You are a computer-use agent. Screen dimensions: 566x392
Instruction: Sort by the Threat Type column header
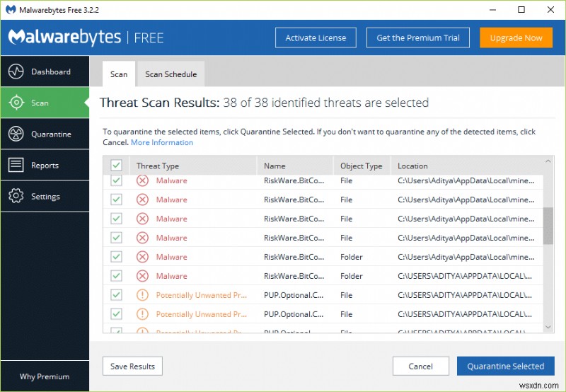click(x=158, y=166)
